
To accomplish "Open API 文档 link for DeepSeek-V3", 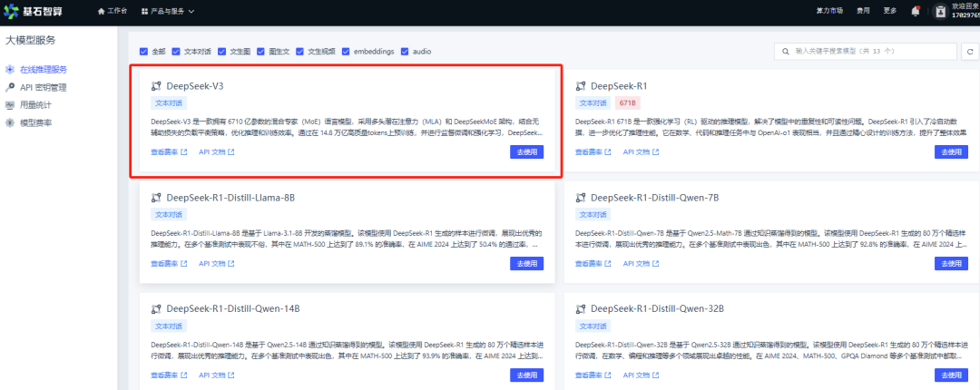I will tap(216, 151).
